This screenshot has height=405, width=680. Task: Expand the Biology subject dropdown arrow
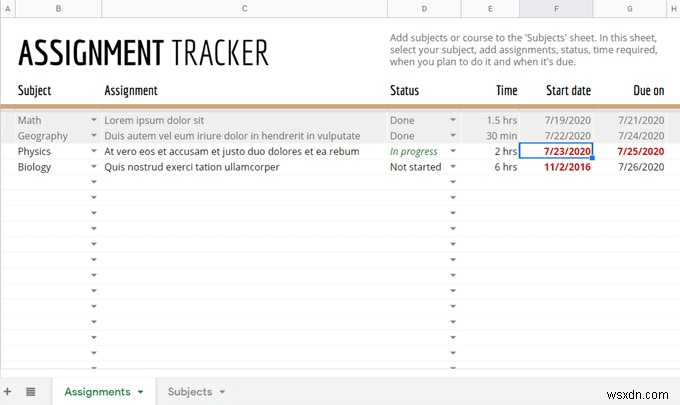coord(94,167)
